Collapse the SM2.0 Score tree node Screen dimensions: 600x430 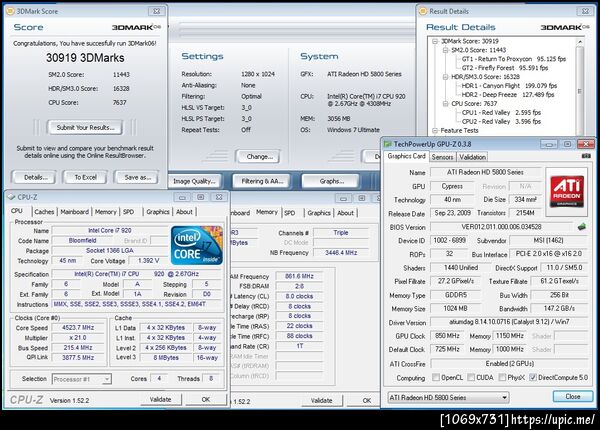[x=445, y=50]
